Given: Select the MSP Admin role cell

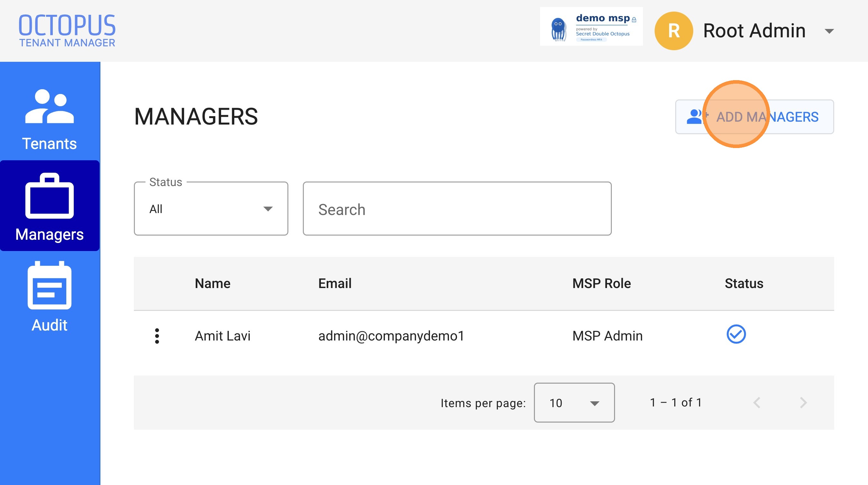Looking at the screenshot, I should click(608, 336).
